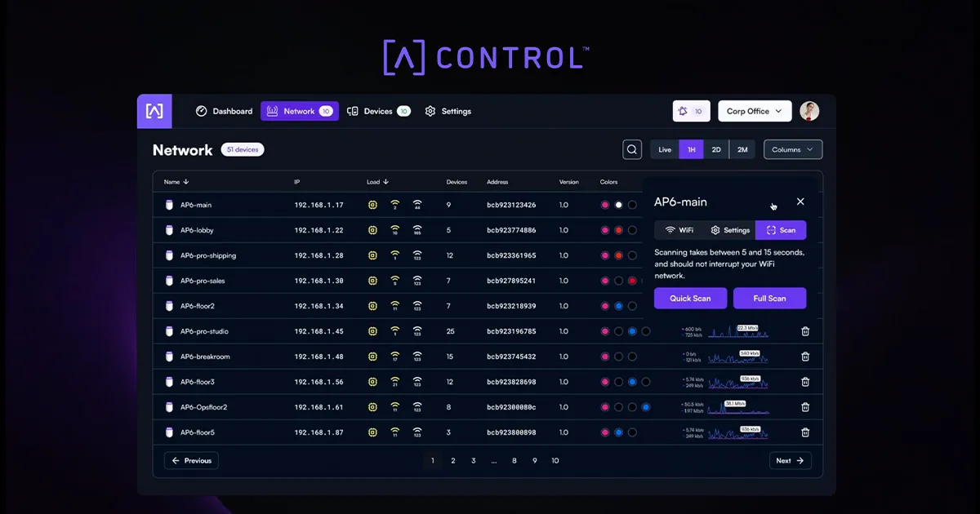Click IP address 192.168.1.28
980x514 pixels.
[318, 255]
